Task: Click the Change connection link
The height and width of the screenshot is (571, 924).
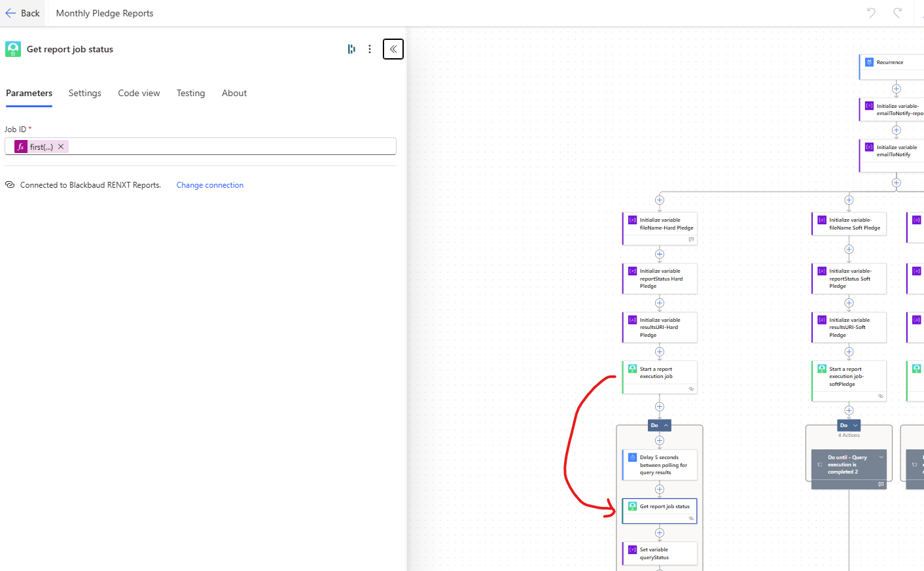Action: pyautogui.click(x=210, y=185)
